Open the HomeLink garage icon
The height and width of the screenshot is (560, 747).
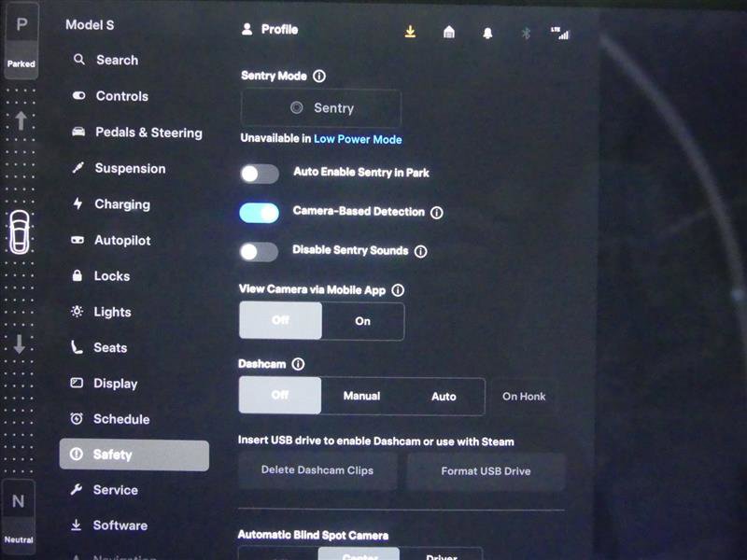click(x=449, y=32)
